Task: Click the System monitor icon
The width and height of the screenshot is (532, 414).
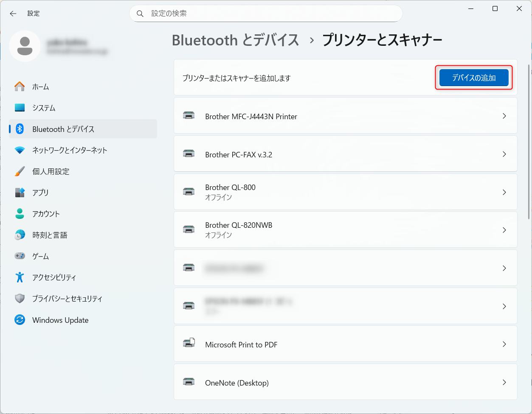Action: pyautogui.click(x=20, y=108)
